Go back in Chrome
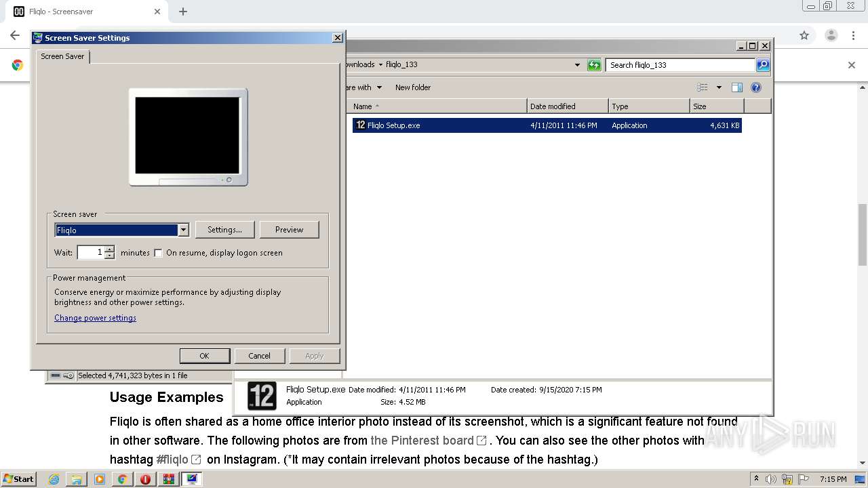The width and height of the screenshot is (868, 488). (x=15, y=35)
